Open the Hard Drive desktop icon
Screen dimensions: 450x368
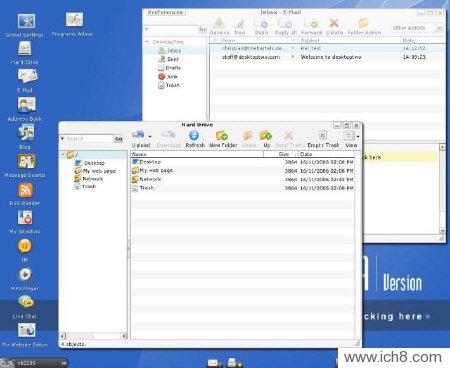coord(25,52)
